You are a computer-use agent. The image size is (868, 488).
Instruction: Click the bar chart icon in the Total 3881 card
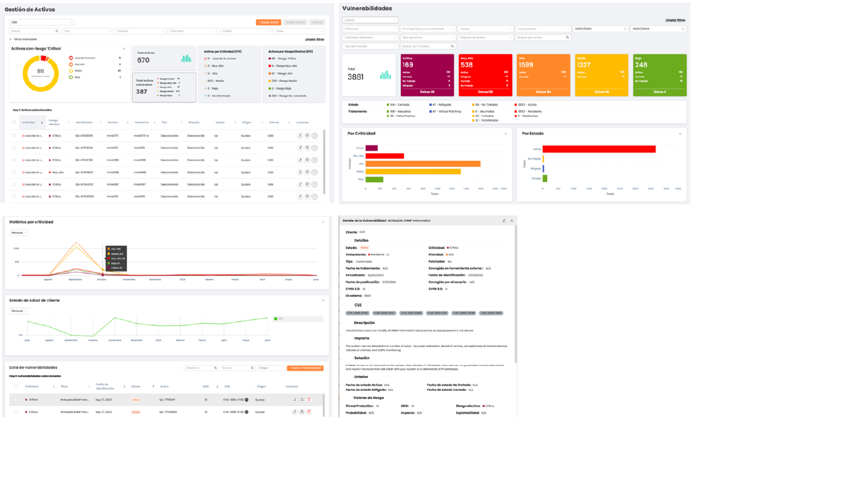(386, 75)
